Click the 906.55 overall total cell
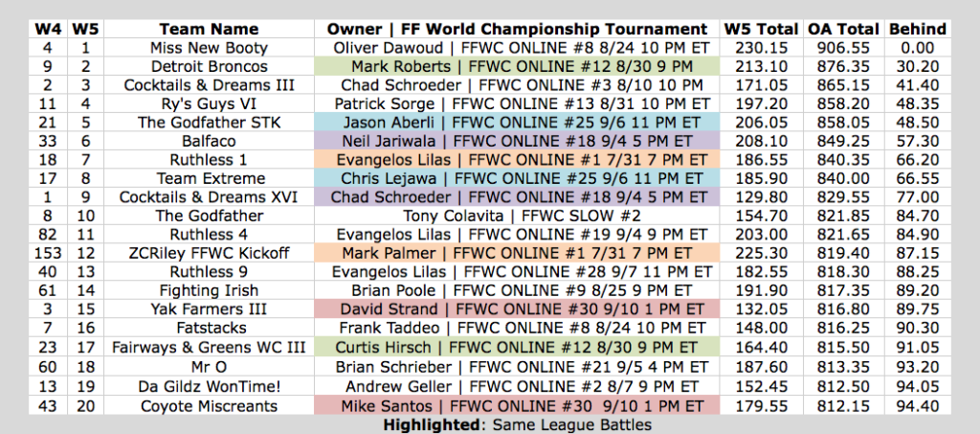The width and height of the screenshot is (980, 434). click(843, 48)
